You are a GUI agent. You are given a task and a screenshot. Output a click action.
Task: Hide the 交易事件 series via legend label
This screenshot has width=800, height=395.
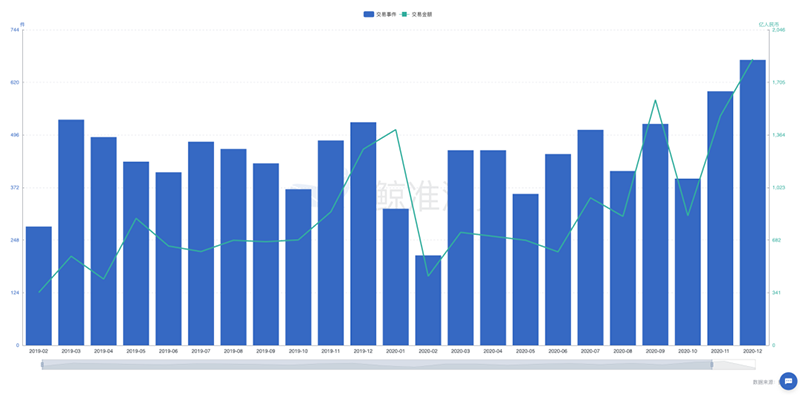click(x=386, y=15)
